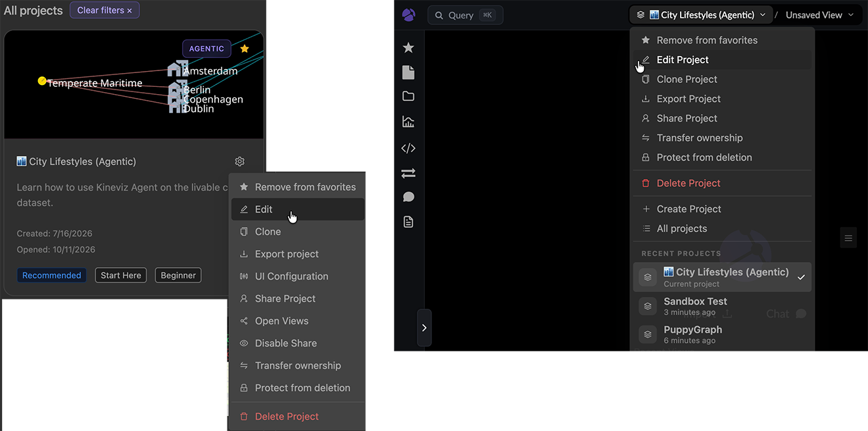Image resolution: width=868 pixels, height=431 pixels.
Task: Click the AGENTIC badge on thumbnail
Action: [206, 49]
